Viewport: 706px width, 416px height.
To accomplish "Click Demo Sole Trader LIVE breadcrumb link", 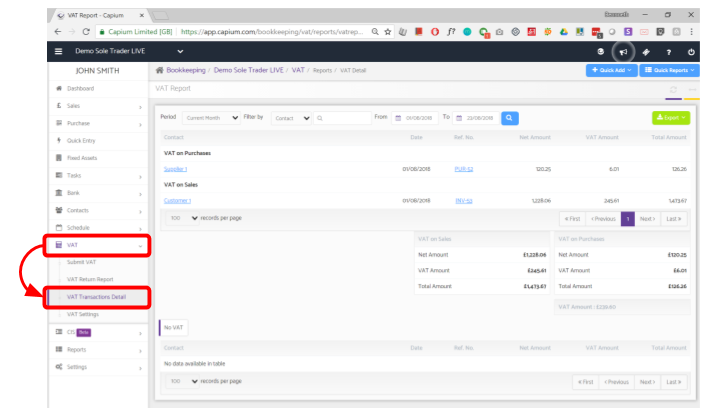I will point(249,70).
